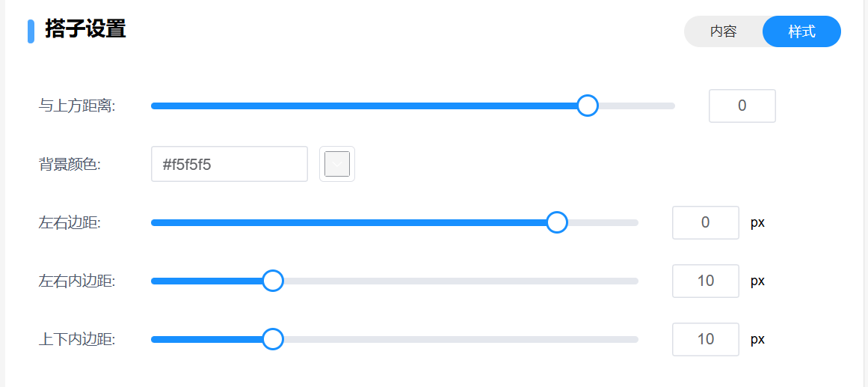
Task: Click the 与上方距离 slider handle
Action: (x=588, y=106)
